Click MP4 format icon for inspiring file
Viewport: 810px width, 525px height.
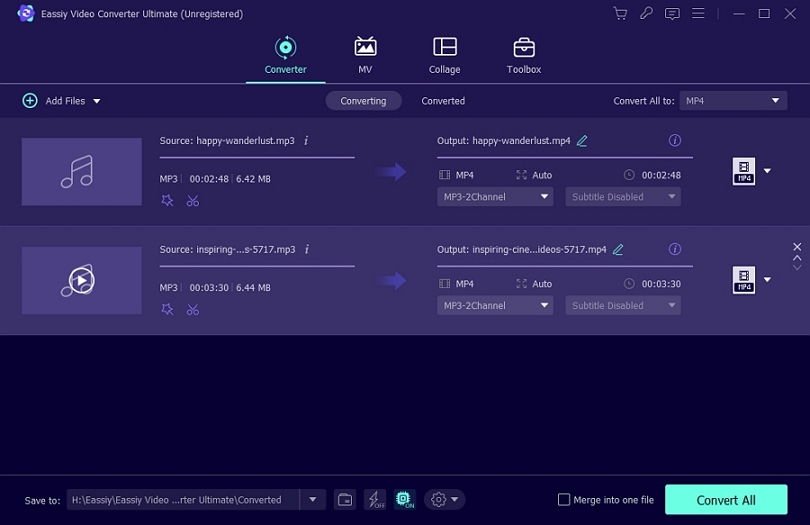click(744, 280)
